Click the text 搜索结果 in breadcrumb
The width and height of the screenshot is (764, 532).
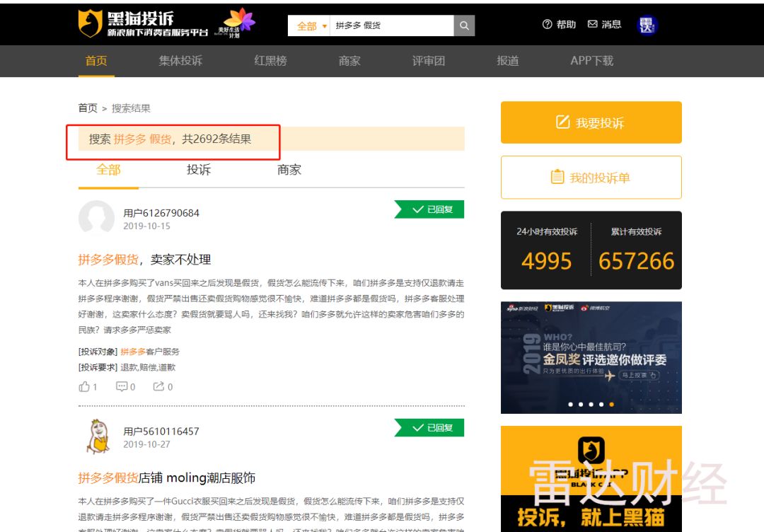pyautogui.click(x=131, y=108)
